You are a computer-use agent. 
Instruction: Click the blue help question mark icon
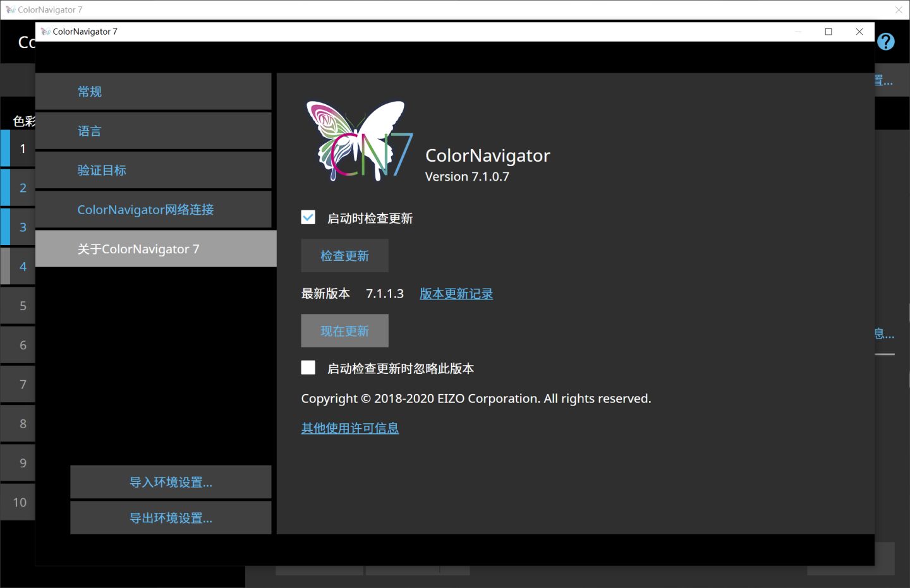pos(886,42)
